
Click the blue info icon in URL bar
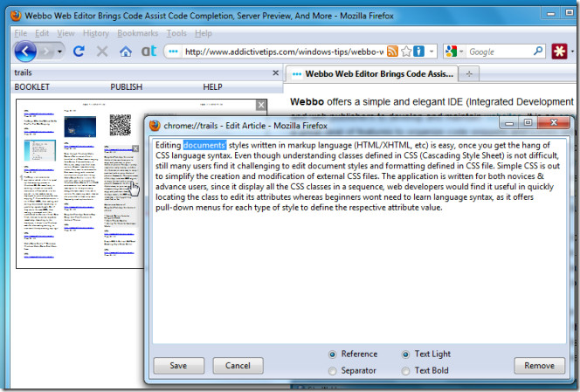click(418, 51)
